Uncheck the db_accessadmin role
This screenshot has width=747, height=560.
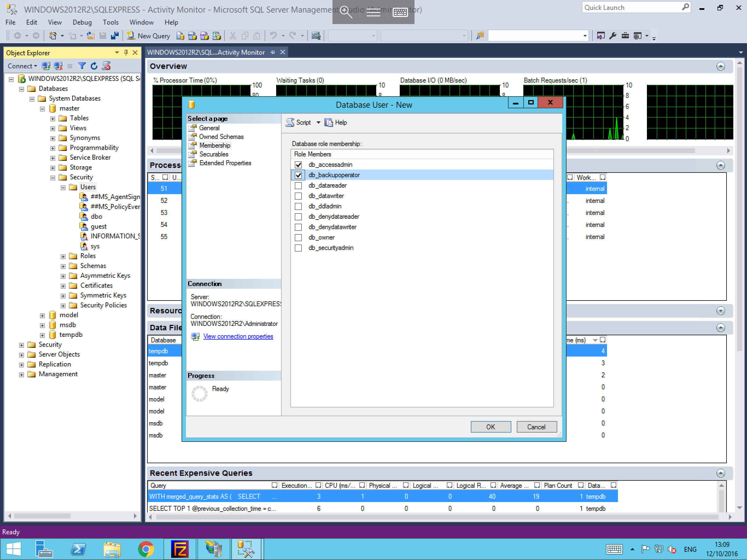[x=298, y=165]
